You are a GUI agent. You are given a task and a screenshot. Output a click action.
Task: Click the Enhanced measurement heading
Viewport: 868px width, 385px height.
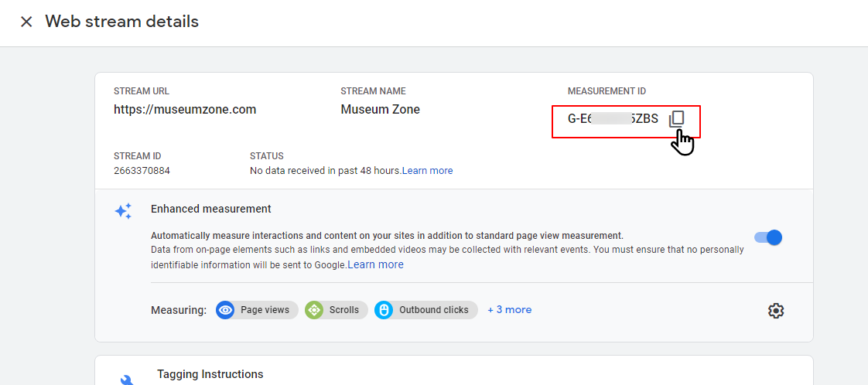[210, 209]
